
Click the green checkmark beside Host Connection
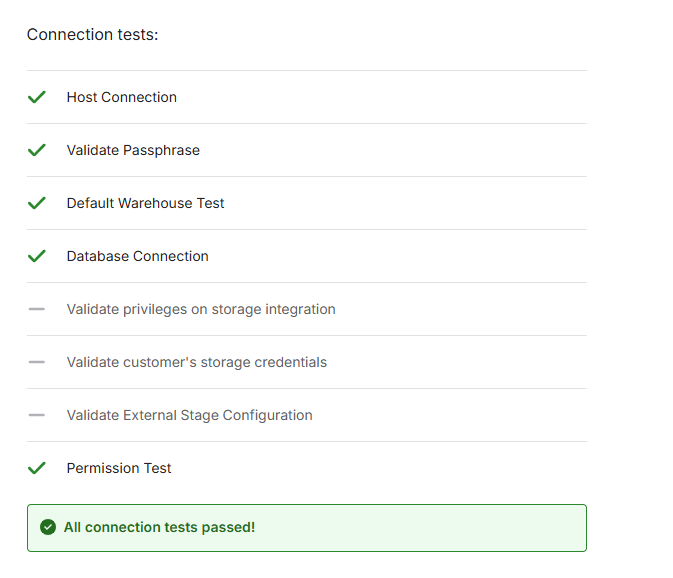coord(37,97)
